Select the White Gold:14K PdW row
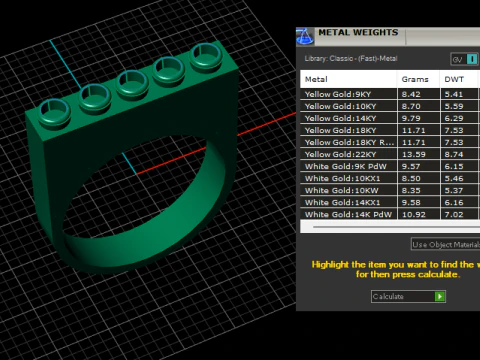The width and height of the screenshot is (480, 360). point(390,214)
